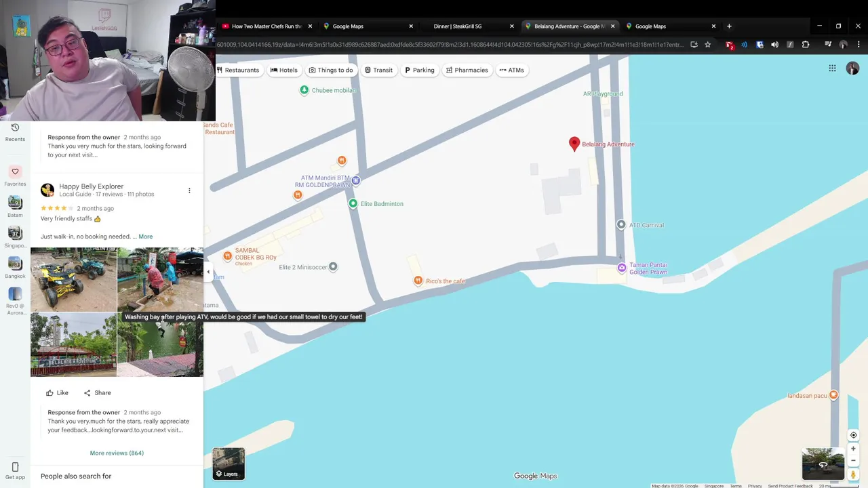Click the Belalang Adventure red map pin
Screen dimensions: 868x488
coord(574,143)
